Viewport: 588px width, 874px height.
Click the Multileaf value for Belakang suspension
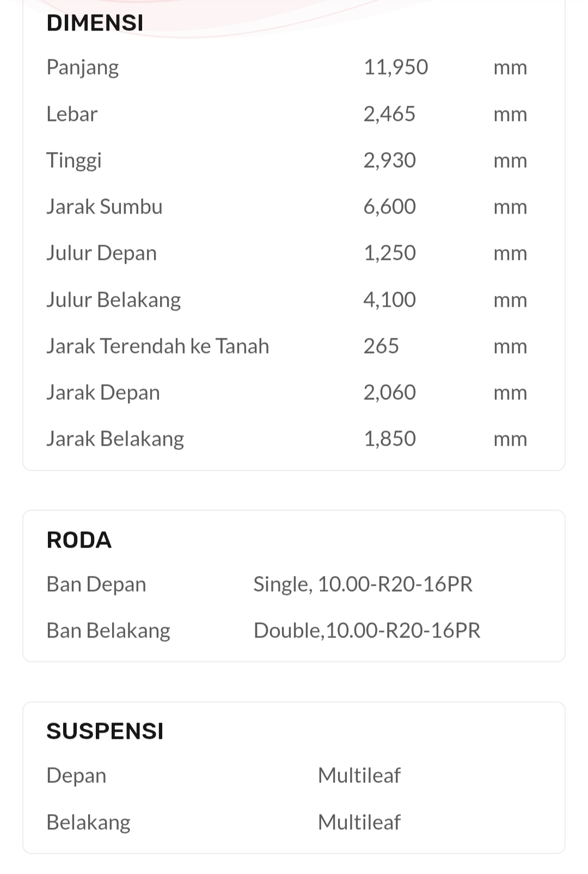click(359, 822)
